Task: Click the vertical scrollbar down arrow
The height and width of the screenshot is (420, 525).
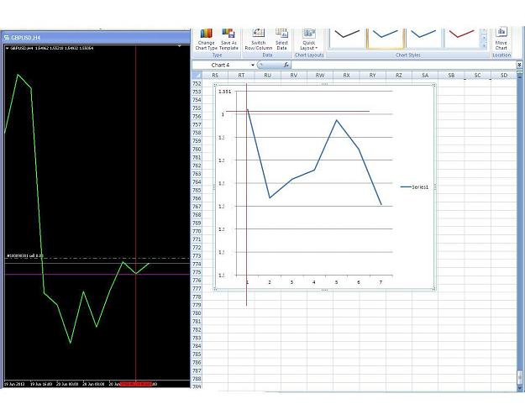Action: pos(520,388)
